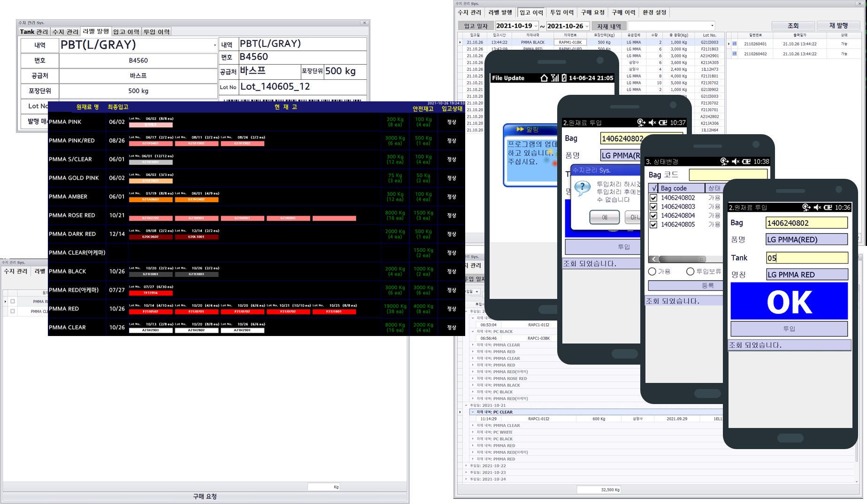Image resolution: width=867 pixels, height=504 pixels.
Task: Expand the 투입일 2021-10-22 group
Action: coord(466,466)
